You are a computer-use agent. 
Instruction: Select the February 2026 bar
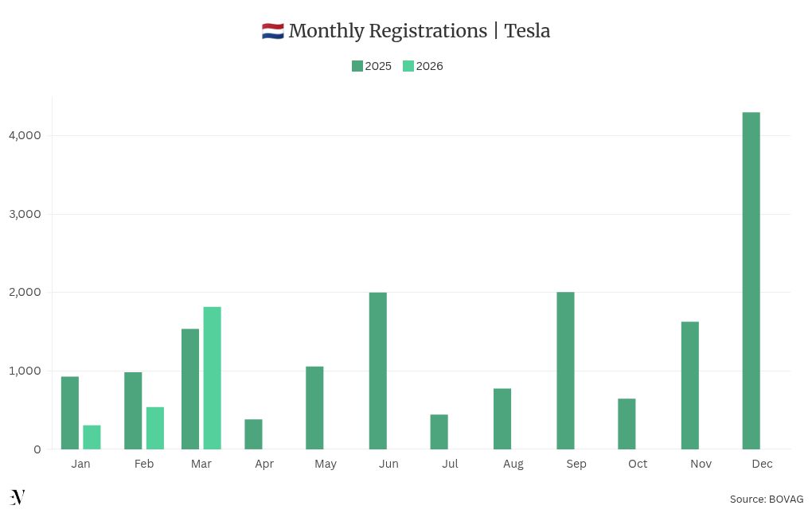154,428
